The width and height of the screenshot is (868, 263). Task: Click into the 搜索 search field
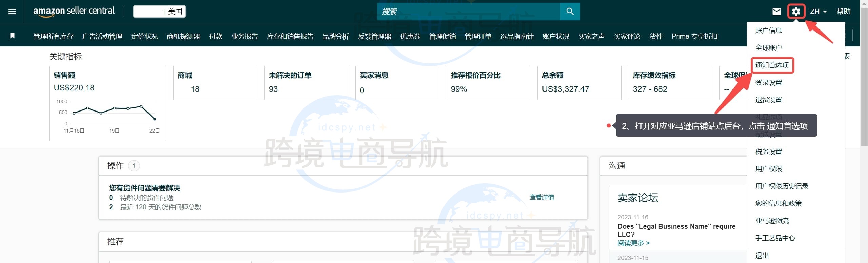click(x=468, y=12)
